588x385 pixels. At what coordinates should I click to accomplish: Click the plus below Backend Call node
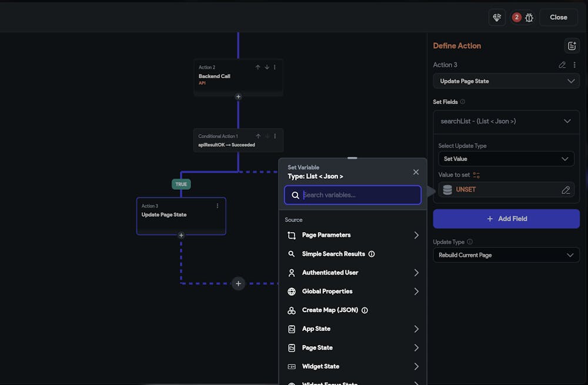[238, 96]
